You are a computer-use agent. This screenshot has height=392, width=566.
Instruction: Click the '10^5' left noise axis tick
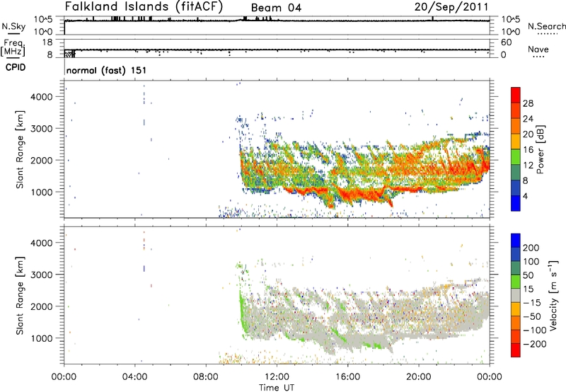click(44, 19)
